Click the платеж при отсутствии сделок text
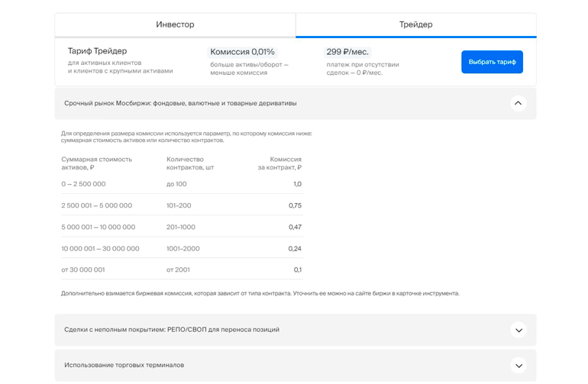588x384 pixels. (363, 69)
